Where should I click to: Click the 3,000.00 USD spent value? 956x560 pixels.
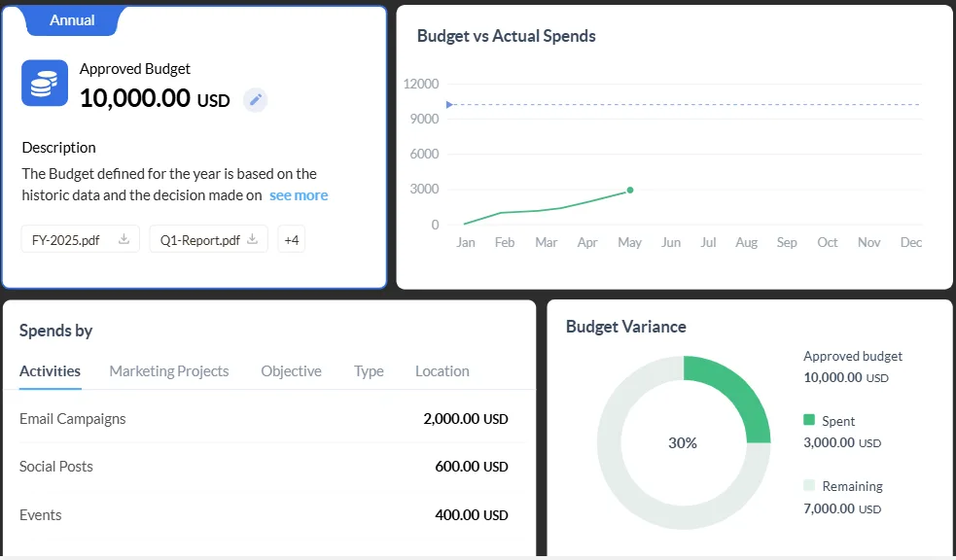842,443
